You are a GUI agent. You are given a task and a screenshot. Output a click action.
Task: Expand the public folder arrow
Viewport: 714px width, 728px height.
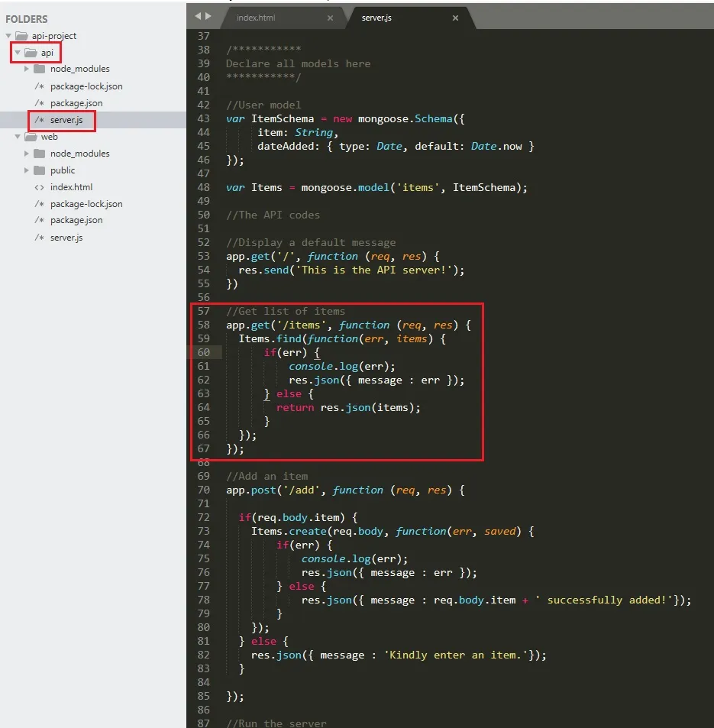[x=27, y=170]
